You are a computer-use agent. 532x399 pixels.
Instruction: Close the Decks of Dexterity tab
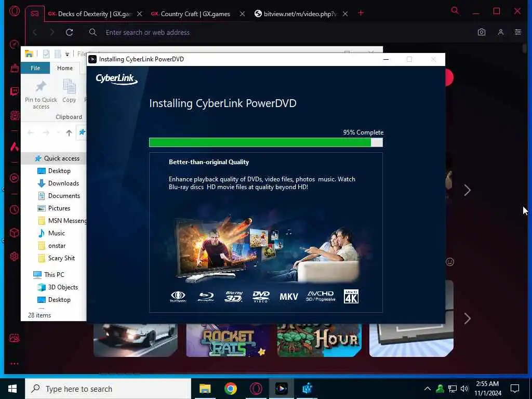tap(139, 14)
